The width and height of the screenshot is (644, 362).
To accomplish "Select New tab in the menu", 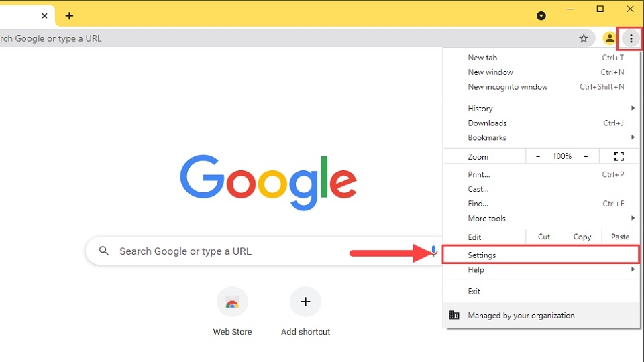I will coord(542,58).
